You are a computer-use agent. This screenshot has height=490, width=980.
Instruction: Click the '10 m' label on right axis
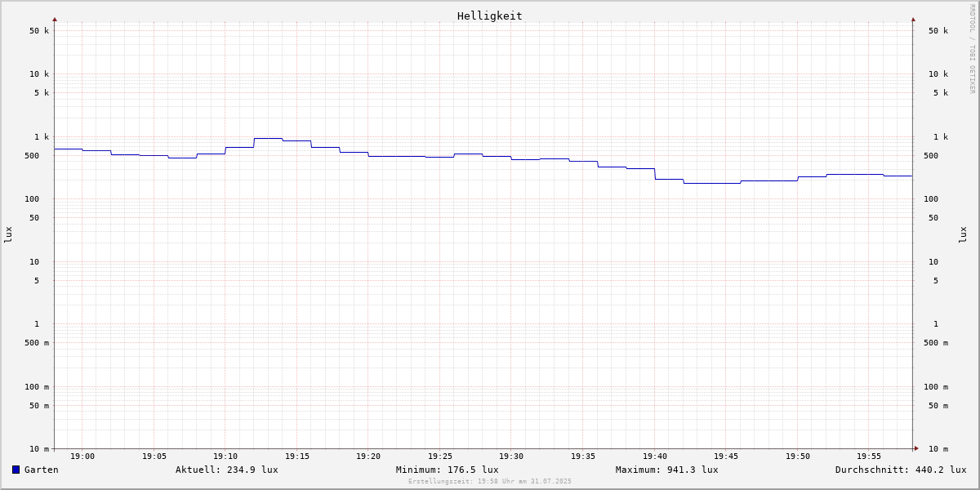point(938,449)
